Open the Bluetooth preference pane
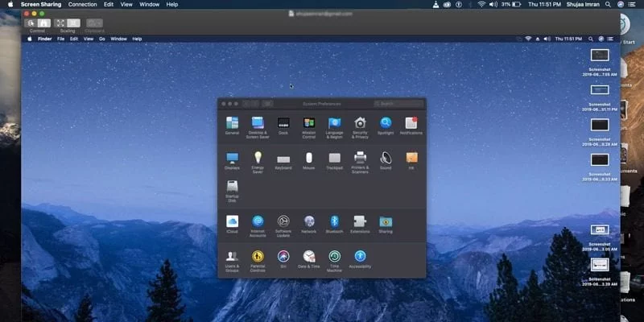The height and width of the screenshot is (322, 644). tap(334, 221)
